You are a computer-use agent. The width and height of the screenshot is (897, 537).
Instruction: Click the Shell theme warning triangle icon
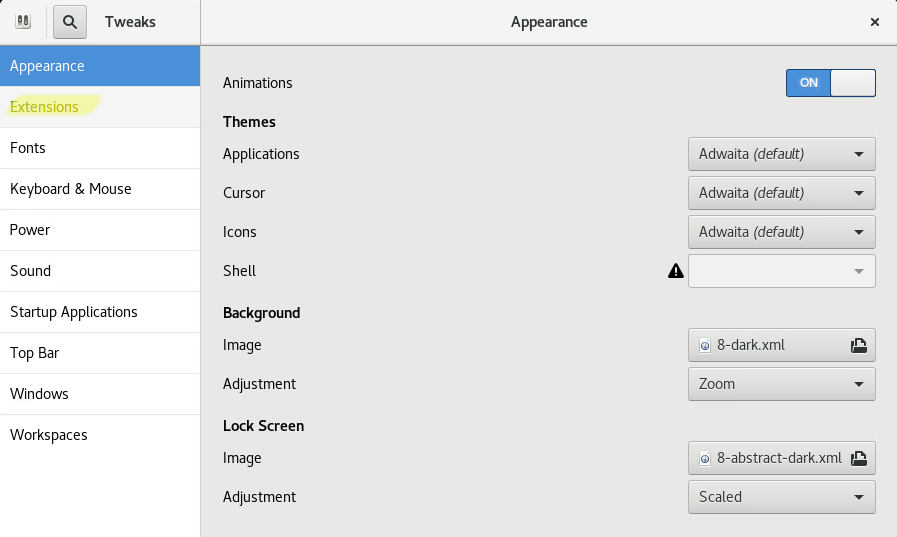click(x=676, y=271)
